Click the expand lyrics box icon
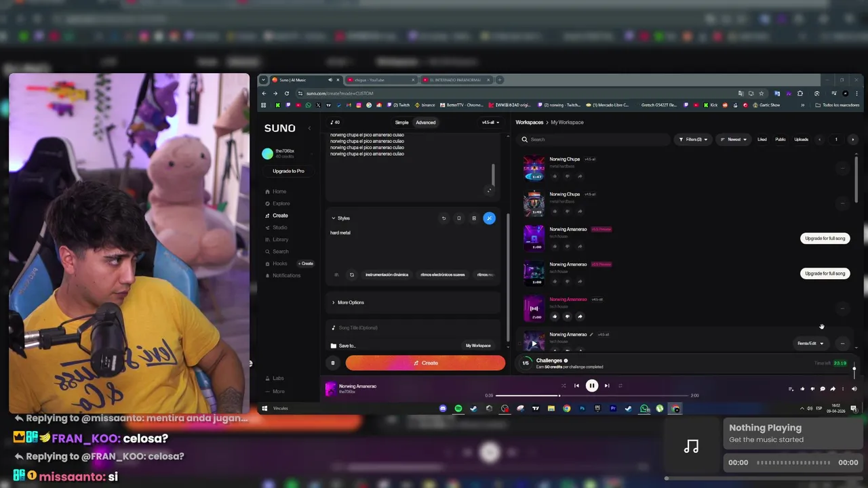 click(489, 190)
